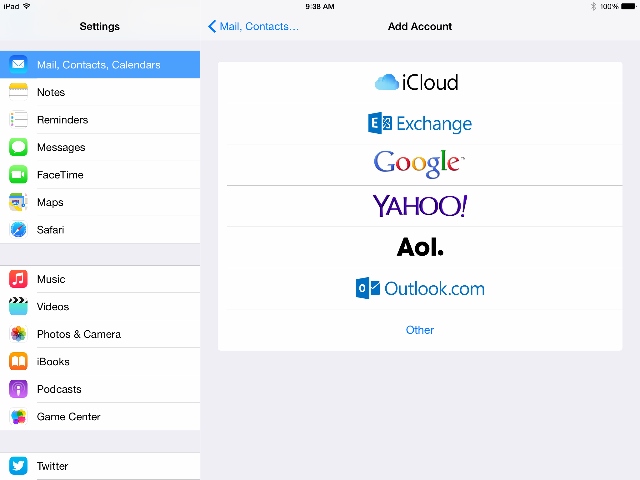Open Notes settings
This screenshot has height=480, width=640.
100,92
